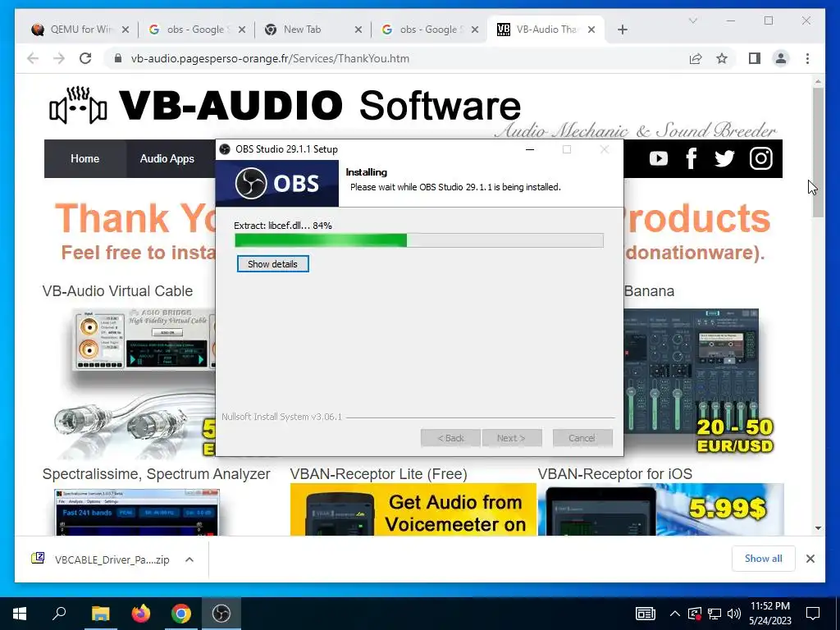The image size is (840, 630).
Task: Click Cancel in OBS installer
Action: click(582, 438)
